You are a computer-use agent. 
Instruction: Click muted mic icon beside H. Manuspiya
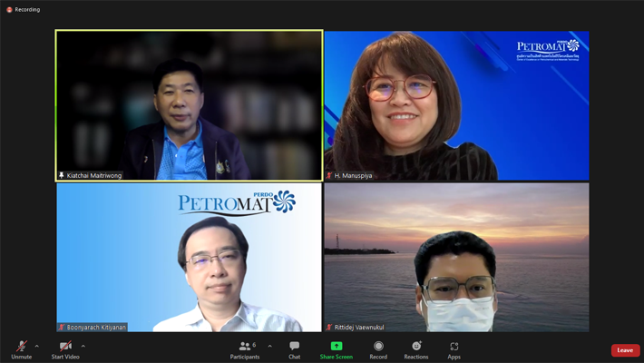click(x=330, y=175)
